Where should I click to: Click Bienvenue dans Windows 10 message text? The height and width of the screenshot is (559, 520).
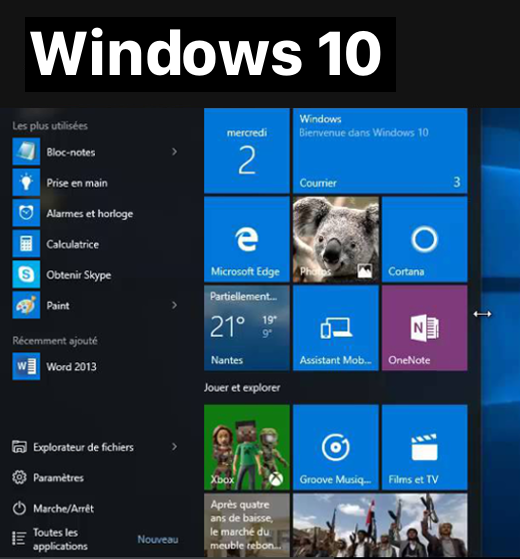point(364,133)
